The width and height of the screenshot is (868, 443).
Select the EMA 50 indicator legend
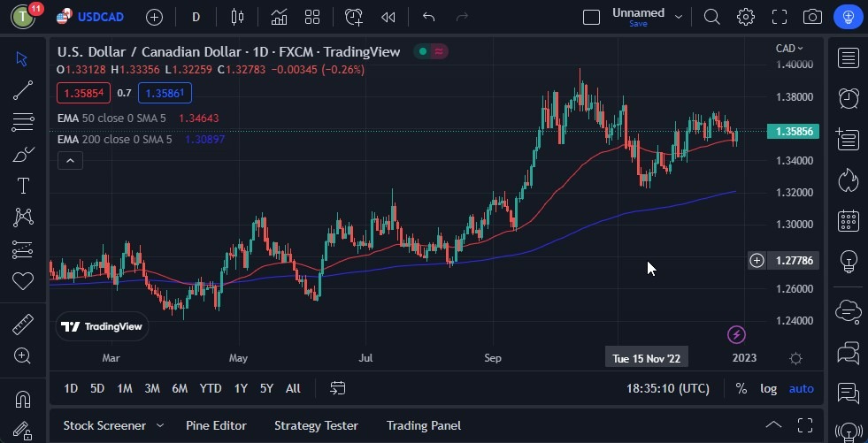tap(111, 118)
